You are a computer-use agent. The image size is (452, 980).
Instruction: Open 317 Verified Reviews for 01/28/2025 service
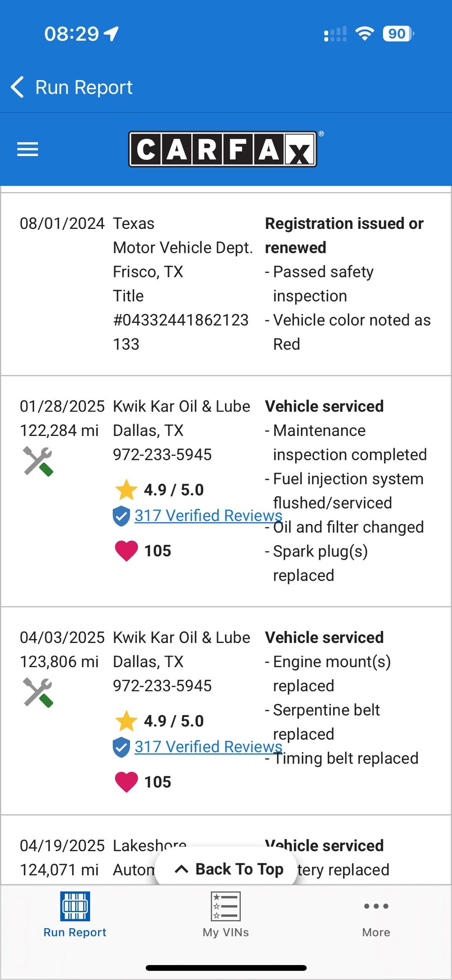(208, 516)
